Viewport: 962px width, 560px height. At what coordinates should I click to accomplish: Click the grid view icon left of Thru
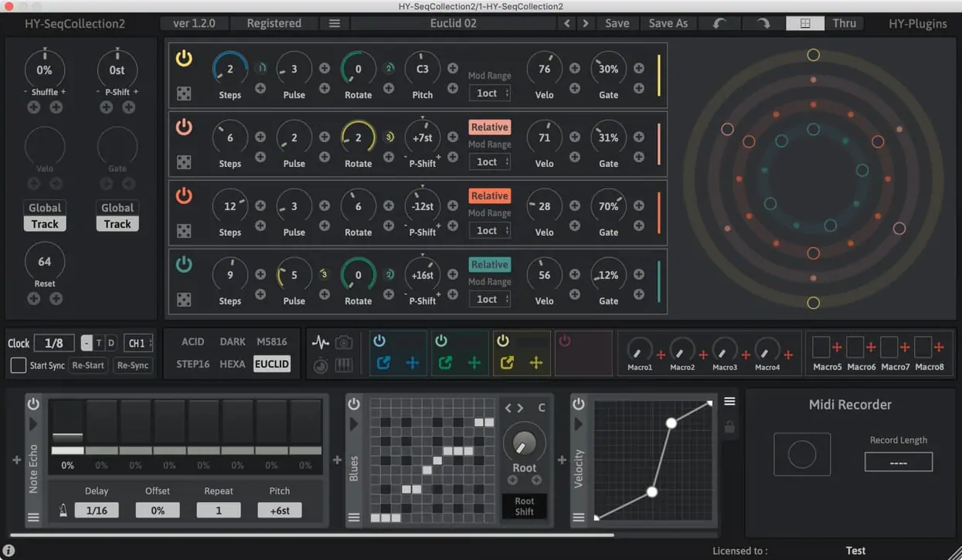click(x=804, y=23)
